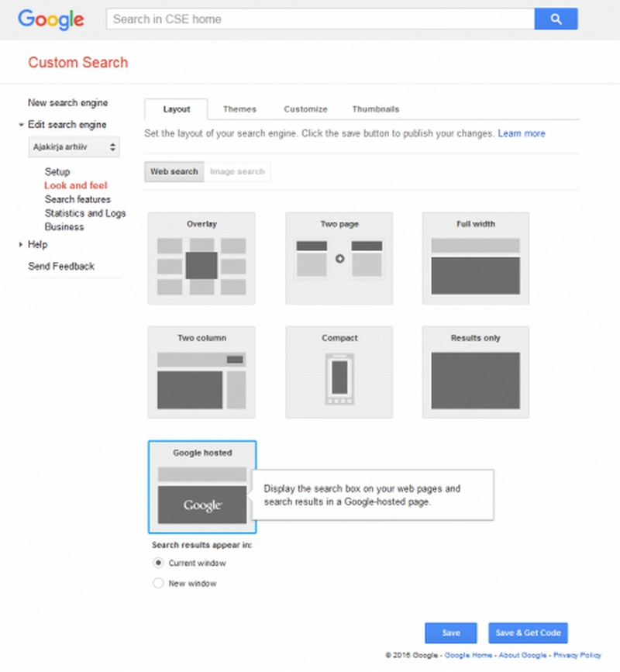The height and width of the screenshot is (672, 620).
Task: Select the Google hosted layout thumbnail
Action: point(202,487)
